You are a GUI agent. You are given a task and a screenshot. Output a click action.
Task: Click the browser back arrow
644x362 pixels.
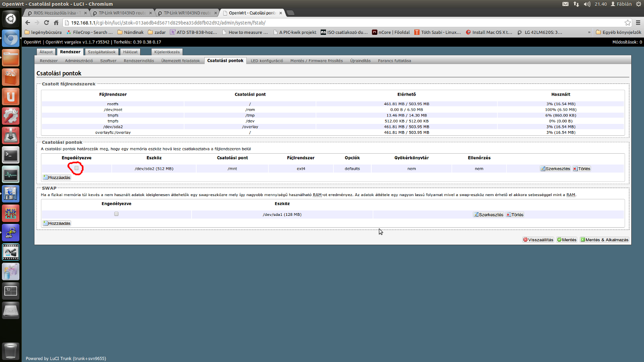coord(28,22)
